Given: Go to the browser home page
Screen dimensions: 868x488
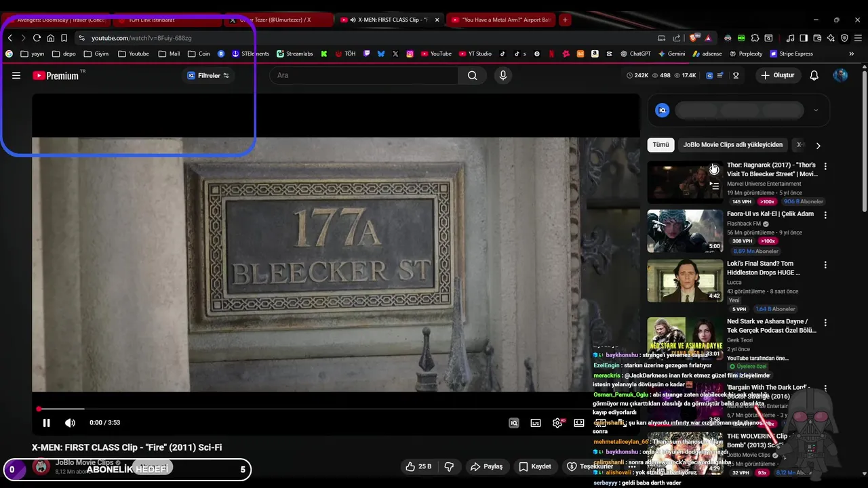Looking at the screenshot, I should click(x=50, y=38).
